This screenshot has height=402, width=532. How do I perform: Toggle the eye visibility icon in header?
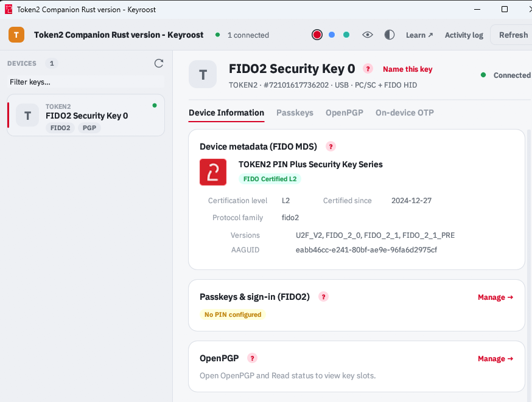368,35
